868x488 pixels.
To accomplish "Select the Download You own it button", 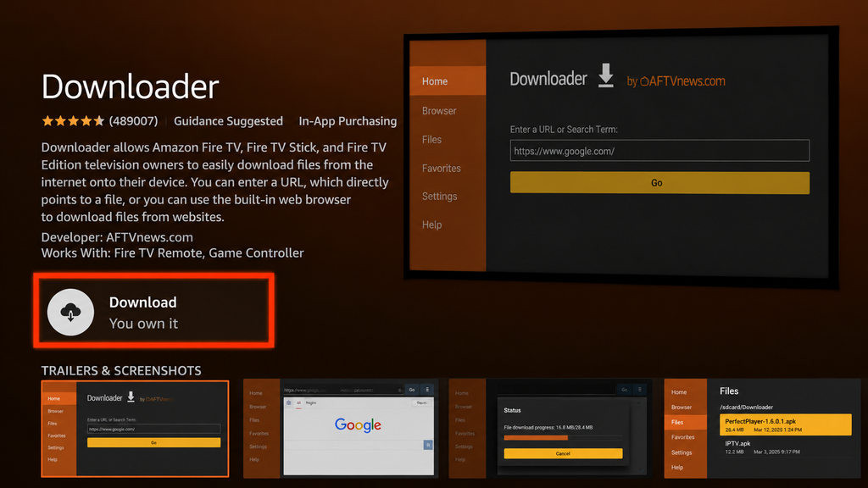I will 154,310.
